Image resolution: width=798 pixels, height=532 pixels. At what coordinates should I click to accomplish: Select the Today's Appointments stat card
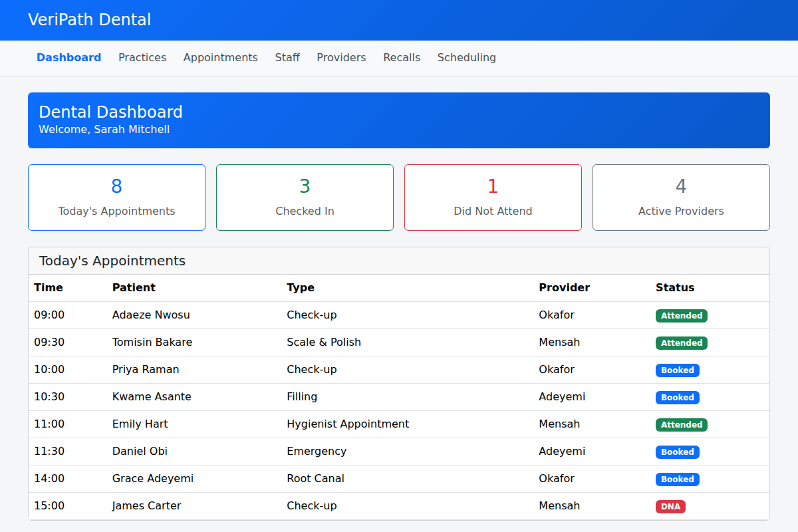(x=116, y=198)
